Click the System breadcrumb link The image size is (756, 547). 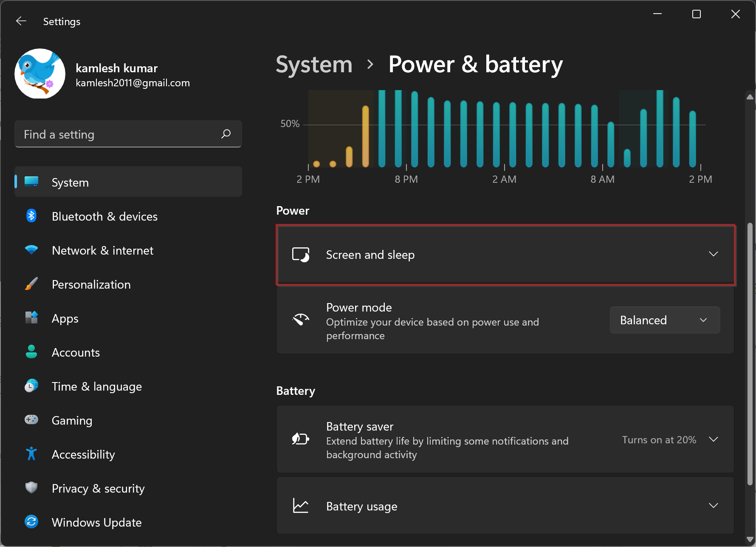[x=314, y=65]
